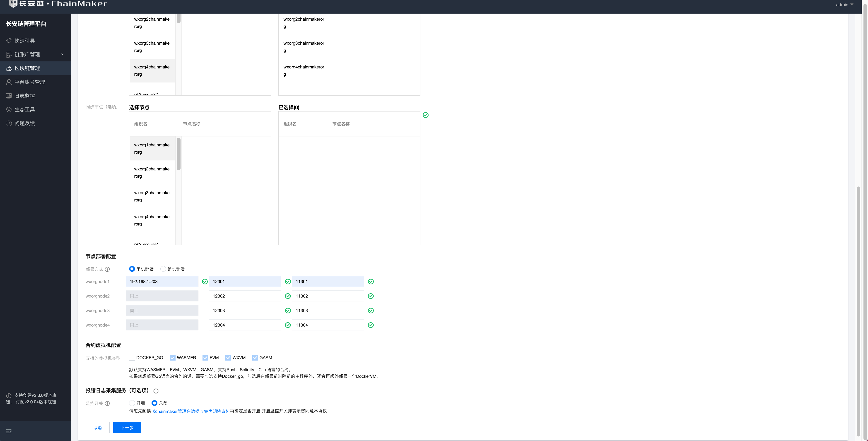Viewport: 868px width, 441px height.
Task: Open 平台账号管理 menu item
Action: [x=30, y=82]
